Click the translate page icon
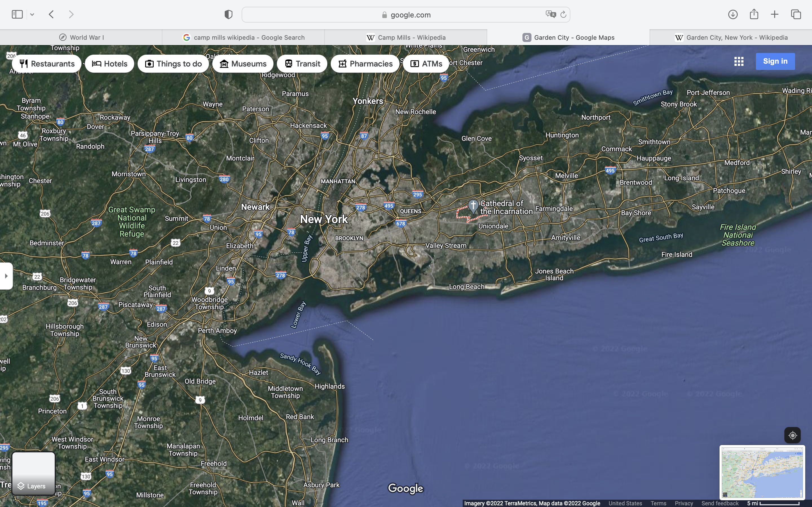This screenshot has height=507, width=812. [550, 14]
